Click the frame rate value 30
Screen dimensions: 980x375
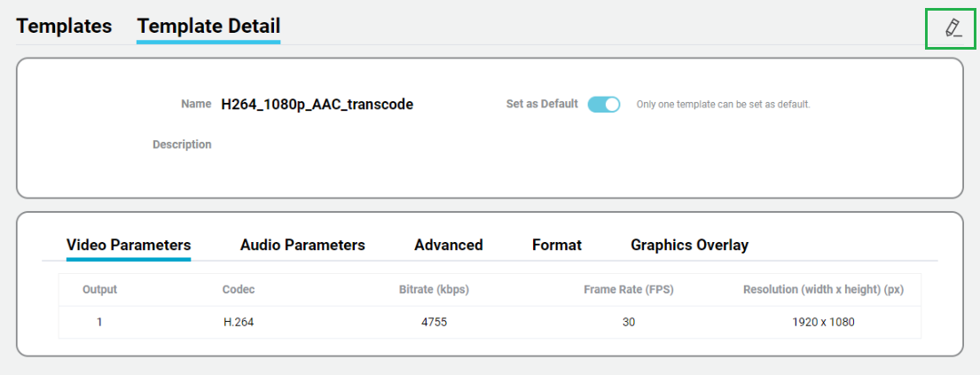pos(628,322)
